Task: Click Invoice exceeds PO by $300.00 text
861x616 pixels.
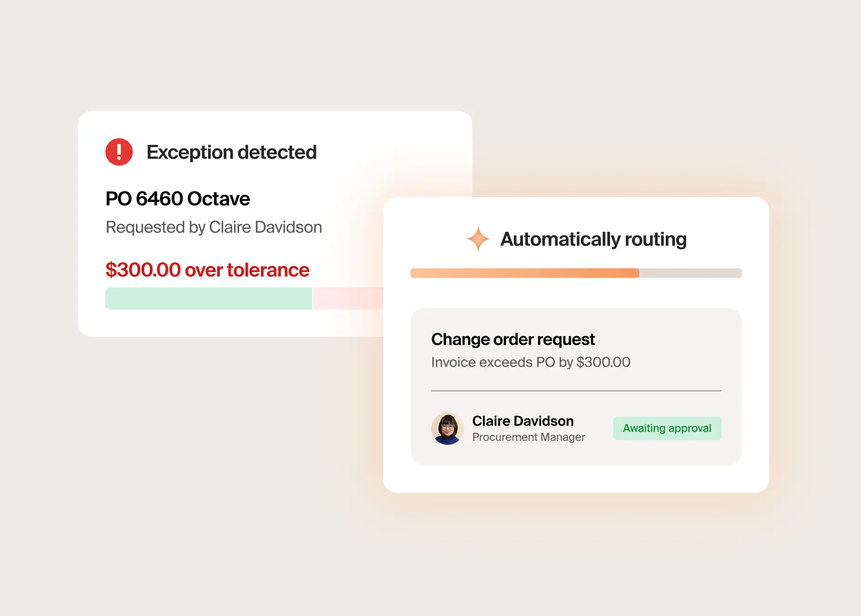Action: click(531, 362)
